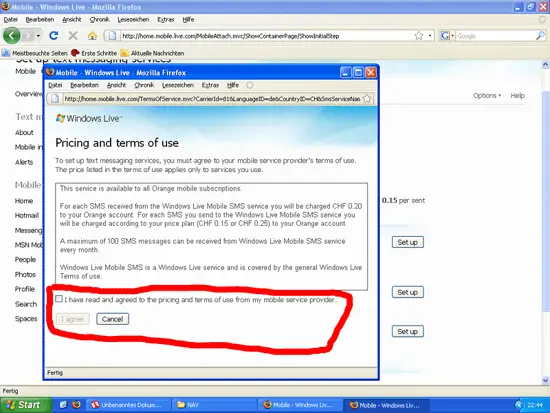Open Ansicht menu in popup window
The image size is (550, 413).
116,85
